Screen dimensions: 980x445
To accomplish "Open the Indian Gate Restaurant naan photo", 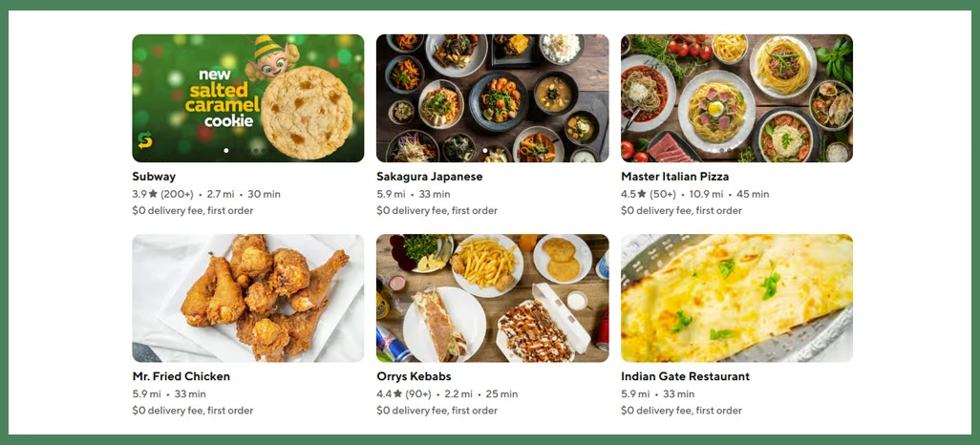I will pos(736,298).
